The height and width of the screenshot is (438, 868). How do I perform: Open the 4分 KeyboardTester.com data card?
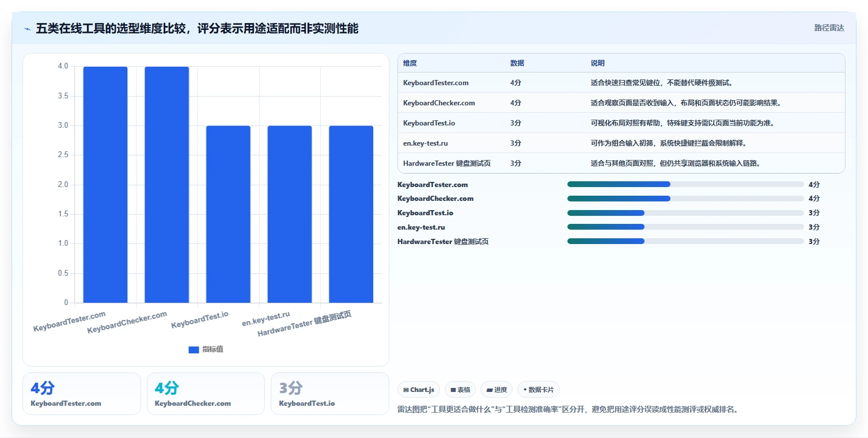click(x=82, y=394)
